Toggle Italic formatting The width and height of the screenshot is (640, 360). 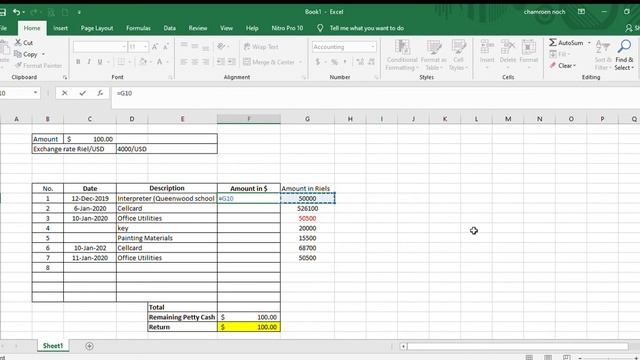(89, 62)
